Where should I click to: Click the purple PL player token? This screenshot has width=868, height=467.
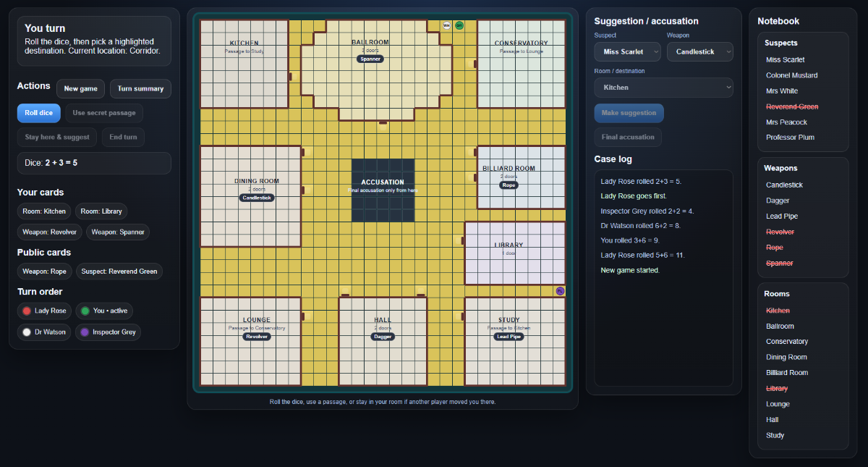point(560,291)
